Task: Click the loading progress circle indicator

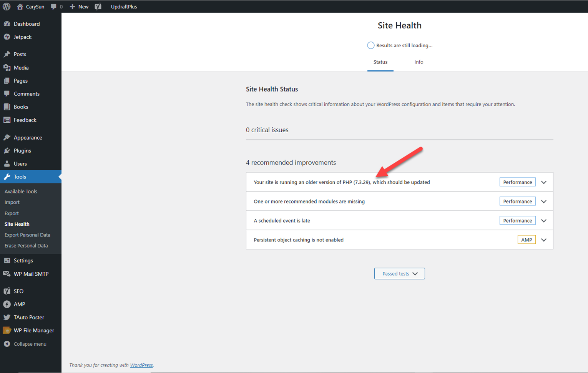Action: [x=370, y=45]
